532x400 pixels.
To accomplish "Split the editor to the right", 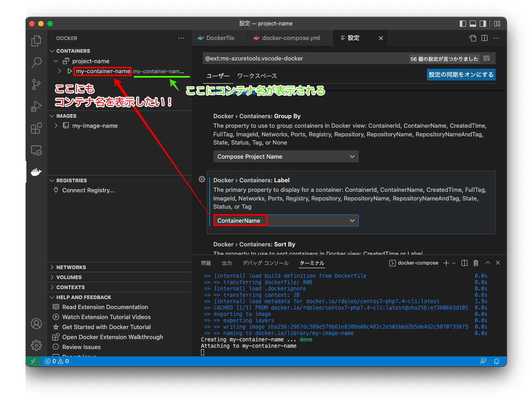I will pyautogui.click(x=485, y=38).
